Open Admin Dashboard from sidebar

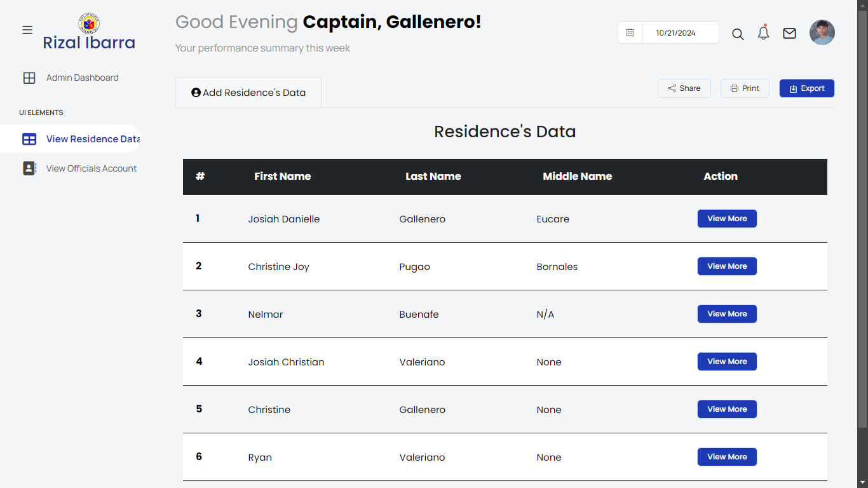tap(82, 78)
